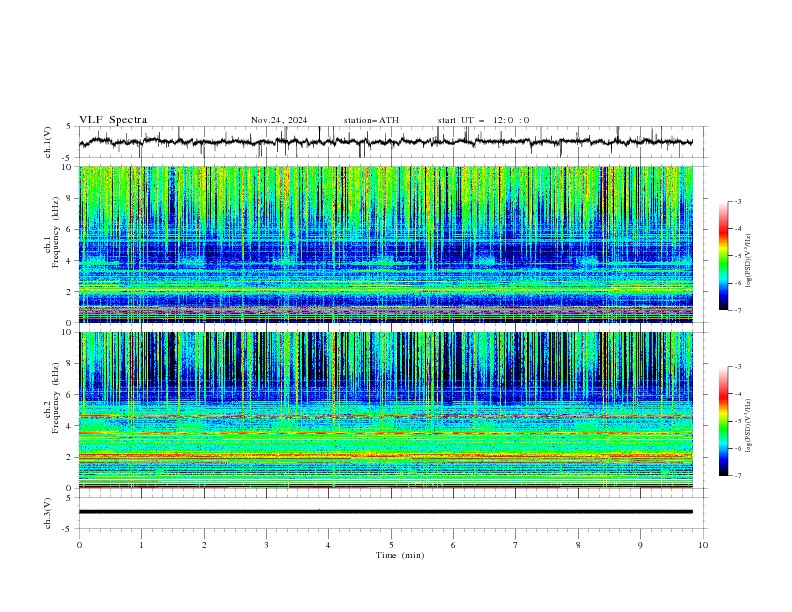Click time axis tick label "9"
The width and height of the screenshot is (792, 612).
pos(640,545)
